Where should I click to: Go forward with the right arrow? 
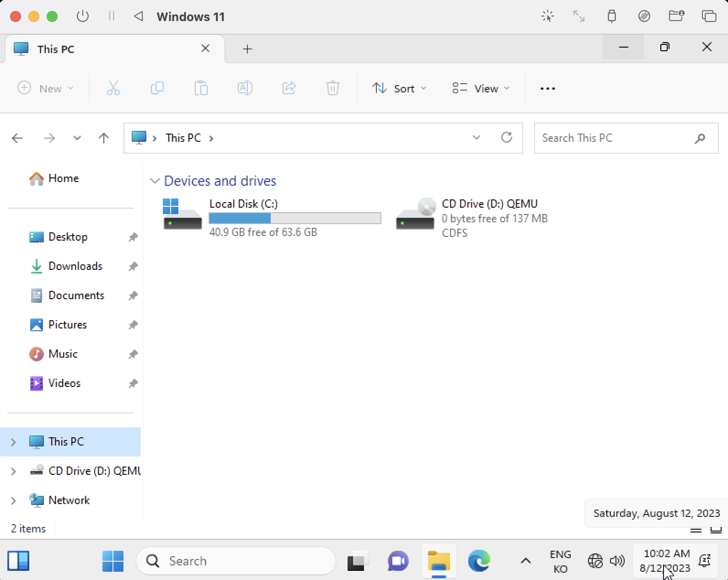coord(49,138)
